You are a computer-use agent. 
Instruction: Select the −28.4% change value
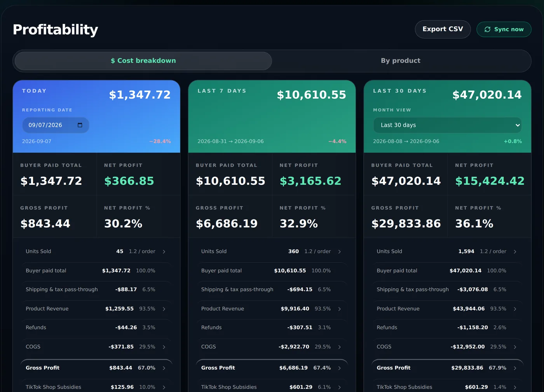pyautogui.click(x=160, y=141)
